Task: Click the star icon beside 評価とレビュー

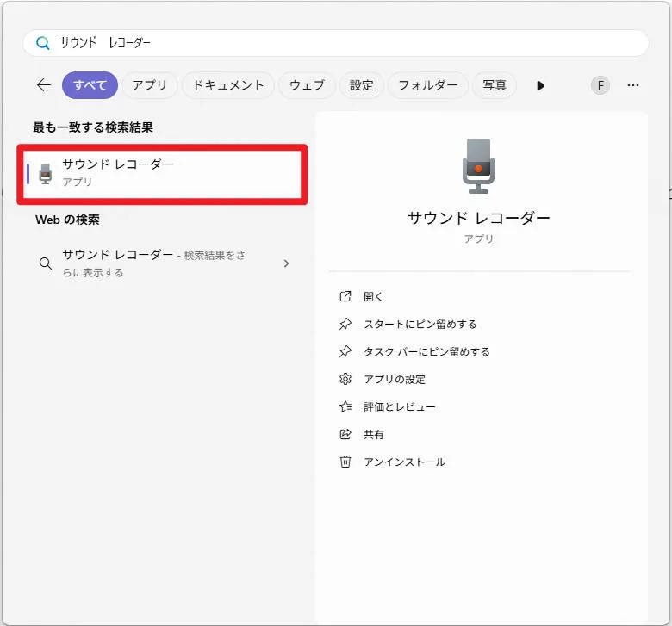Action: click(345, 406)
